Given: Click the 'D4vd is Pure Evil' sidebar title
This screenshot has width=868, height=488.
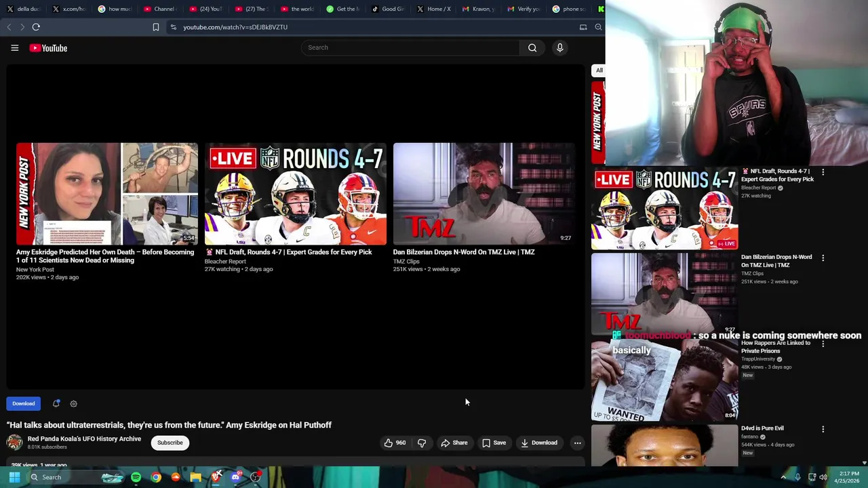Looking at the screenshot, I should (x=762, y=428).
